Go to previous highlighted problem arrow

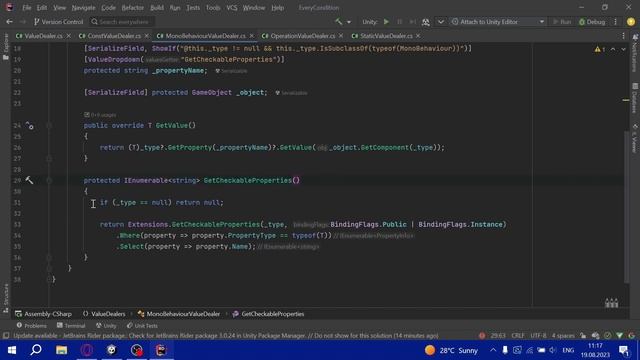click(613, 49)
